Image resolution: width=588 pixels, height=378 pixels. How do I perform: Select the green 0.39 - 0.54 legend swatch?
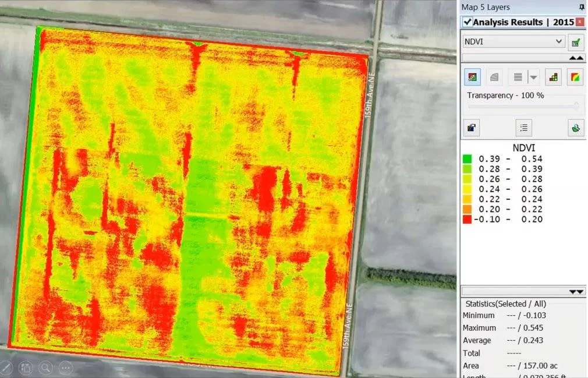[x=467, y=159]
